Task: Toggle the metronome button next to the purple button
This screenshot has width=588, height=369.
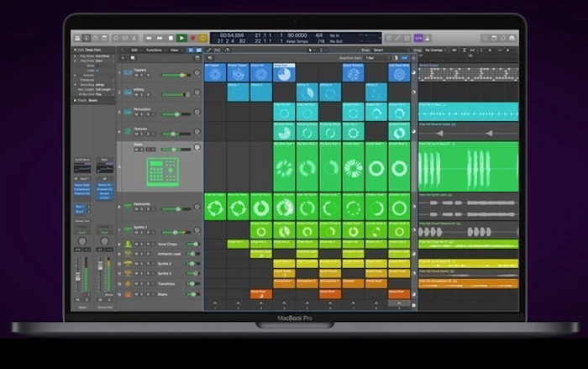Action: tap(427, 39)
